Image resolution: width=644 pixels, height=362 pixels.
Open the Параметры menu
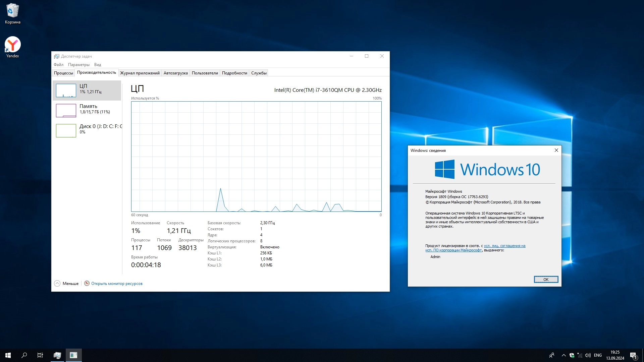pos(78,65)
